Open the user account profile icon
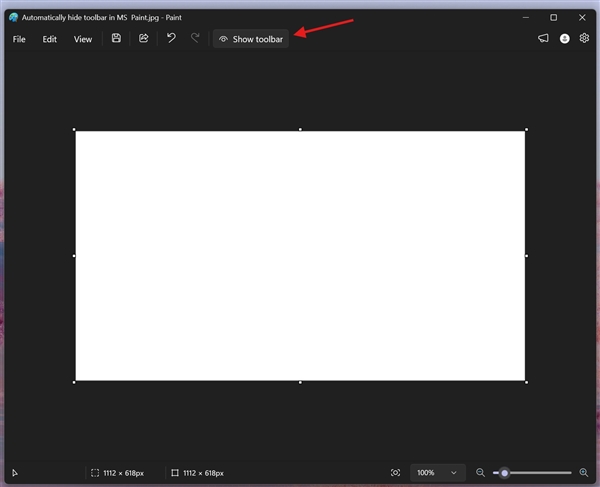The height and width of the screenshot is (487, 600). [564, 39]
